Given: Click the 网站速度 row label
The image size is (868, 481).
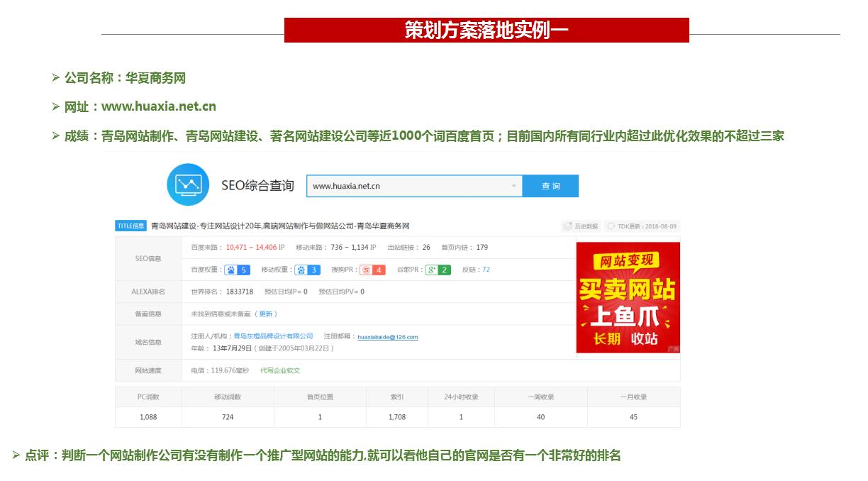Looking at the screenshot, I should [148, 370].
